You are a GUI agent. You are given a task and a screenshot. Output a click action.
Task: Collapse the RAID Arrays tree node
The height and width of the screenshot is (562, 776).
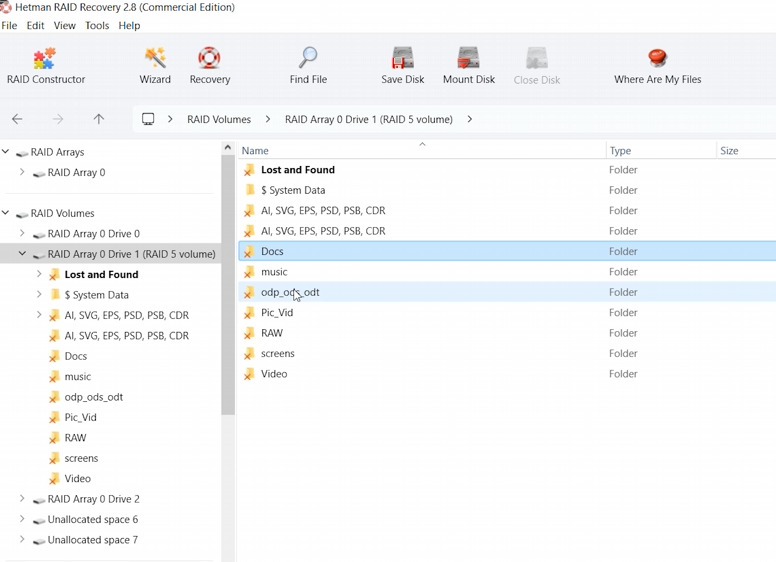pos(5,151)
